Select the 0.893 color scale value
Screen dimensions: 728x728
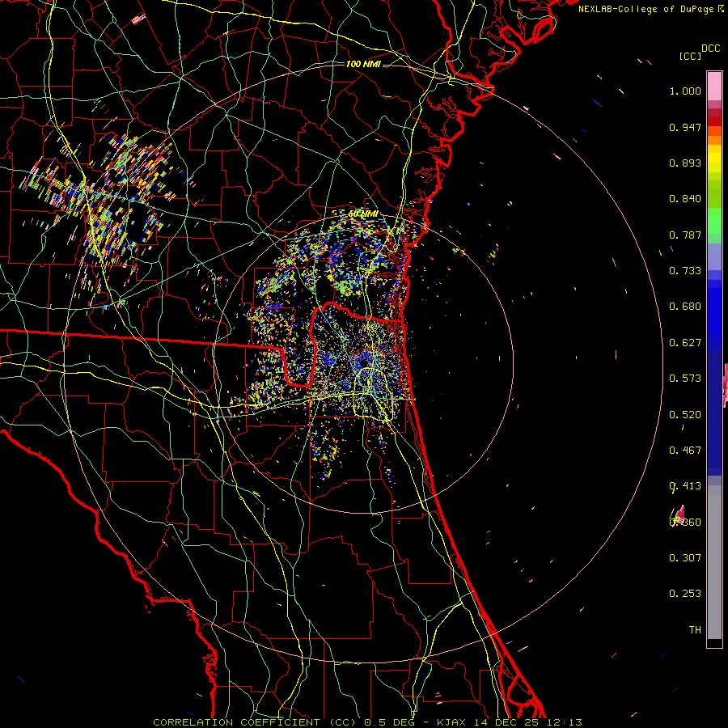point(685,163)
